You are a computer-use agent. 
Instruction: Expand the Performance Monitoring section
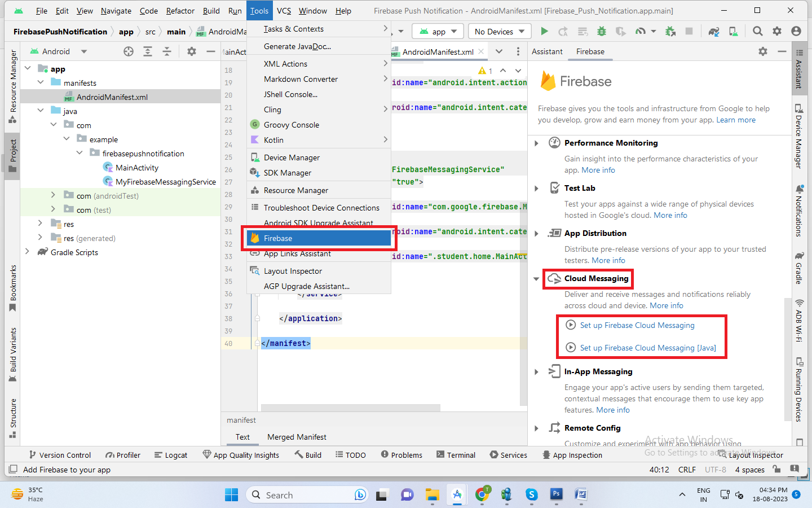[536, 143]
